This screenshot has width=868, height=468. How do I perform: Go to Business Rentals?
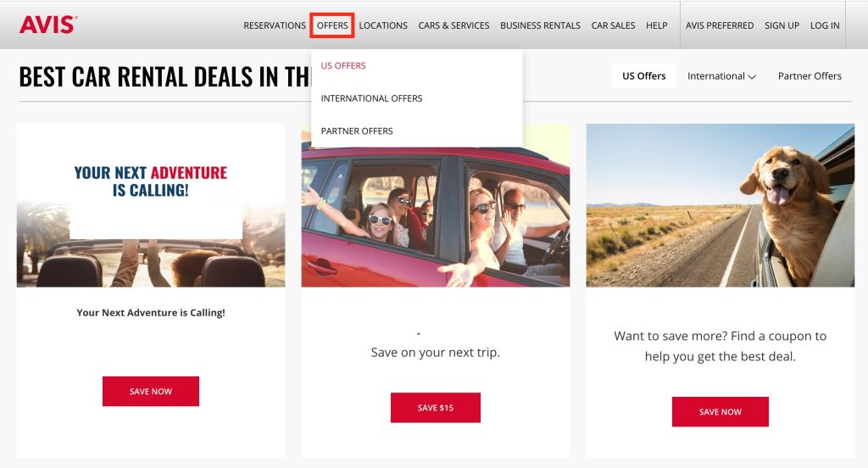[x=540, y=25]
